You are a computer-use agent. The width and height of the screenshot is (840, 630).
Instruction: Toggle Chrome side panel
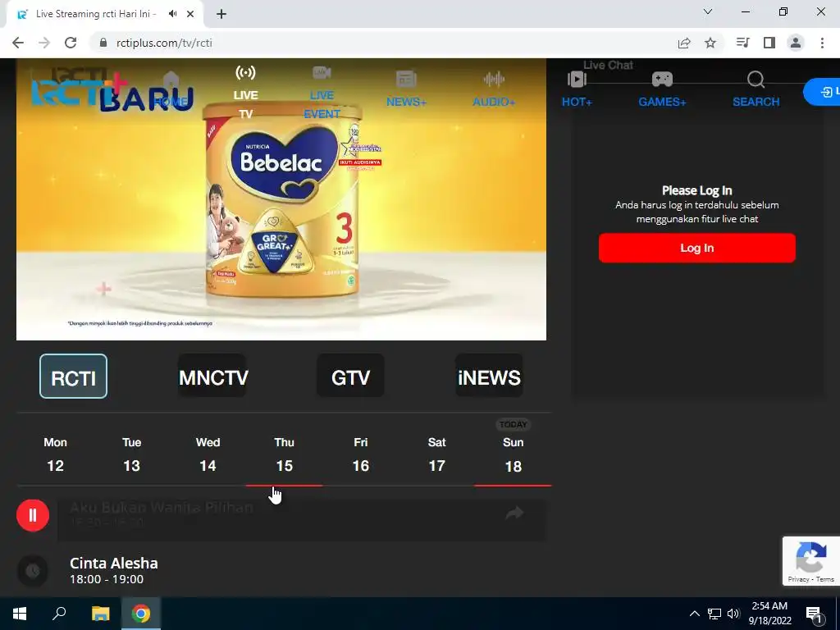click(769, 43)
